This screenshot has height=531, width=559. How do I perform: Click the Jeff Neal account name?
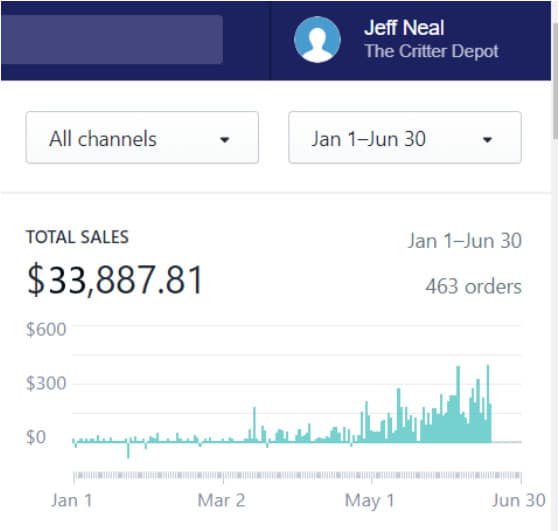[404, 27]
